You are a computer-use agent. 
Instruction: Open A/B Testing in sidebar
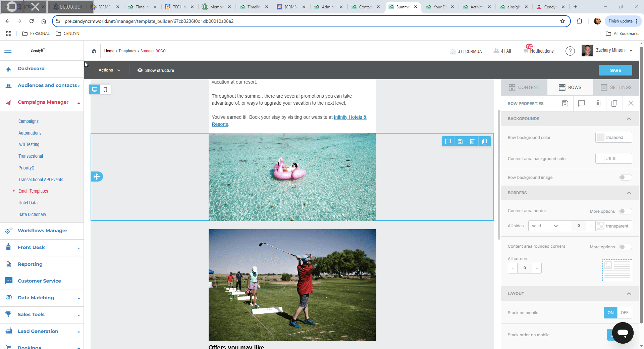[29, 144]
